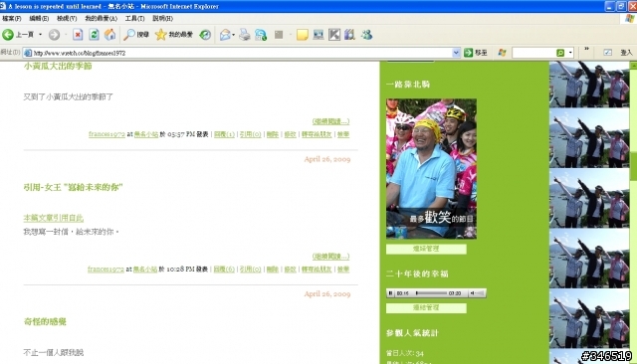Open replies 回應(1) on the 05:57 PM post
Image resolution: width=637 pixels, height=364 pixels.
[224, 134]
